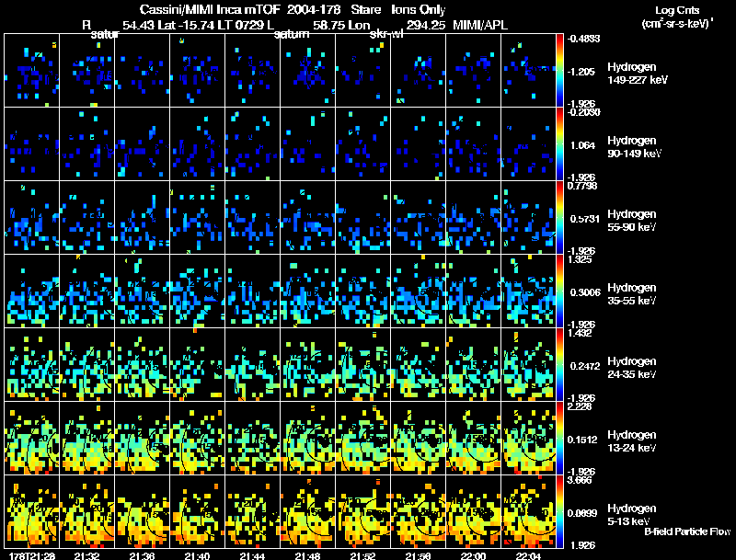Select the 'Hydrogen 149-227 keV' row label
736x560 pixels.
coord(638,74)
